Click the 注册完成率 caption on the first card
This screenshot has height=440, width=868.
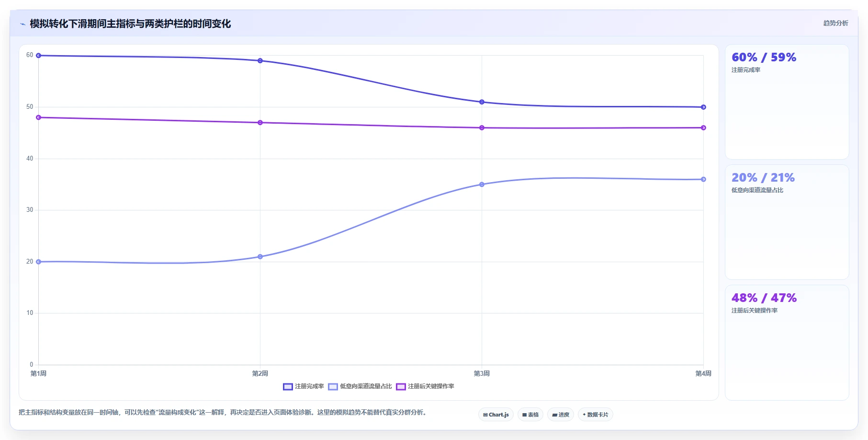point(746,70)
